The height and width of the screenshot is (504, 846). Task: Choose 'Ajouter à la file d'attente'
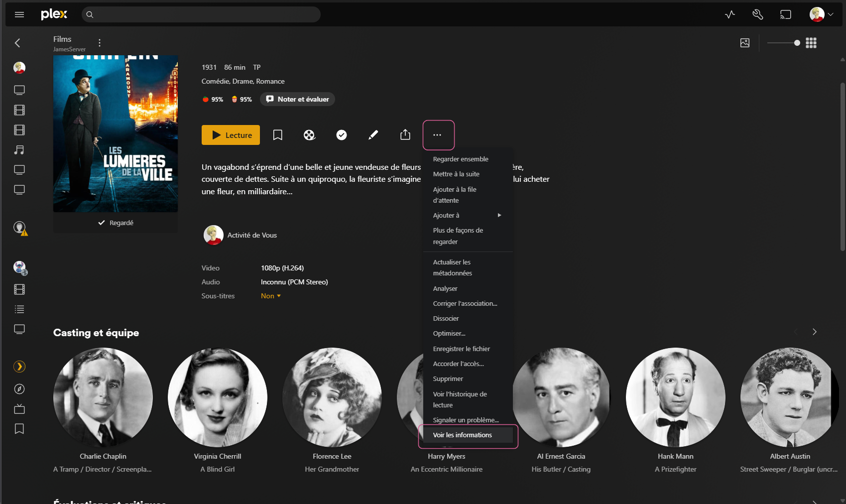468,195
